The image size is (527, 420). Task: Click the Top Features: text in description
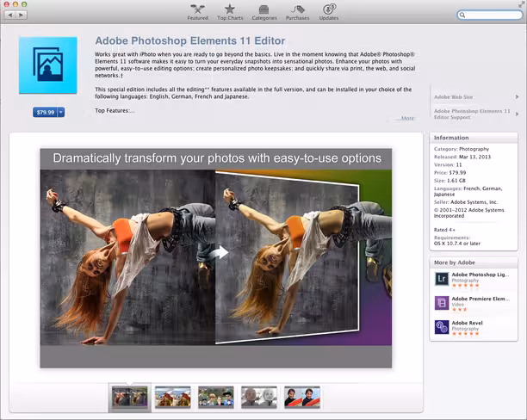click(115, 110)
